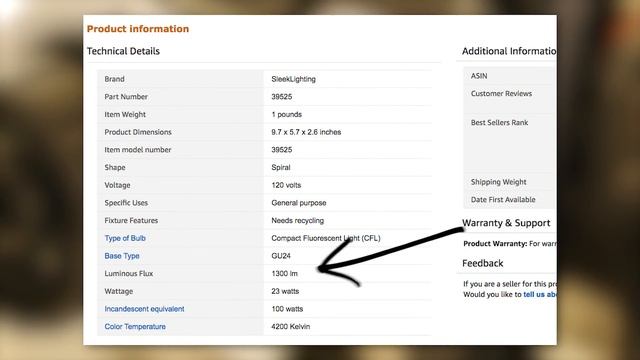Viewport: 640px width, 360px height.
Task: Click the Date First Available label
Action: [503, 200]
